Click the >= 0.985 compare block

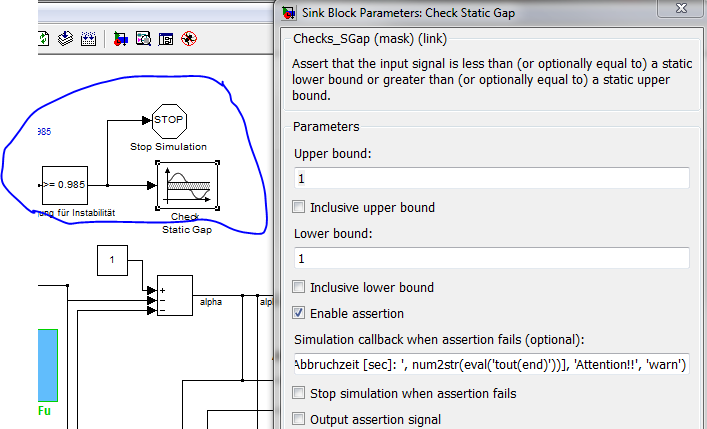(x=65, y=185)
